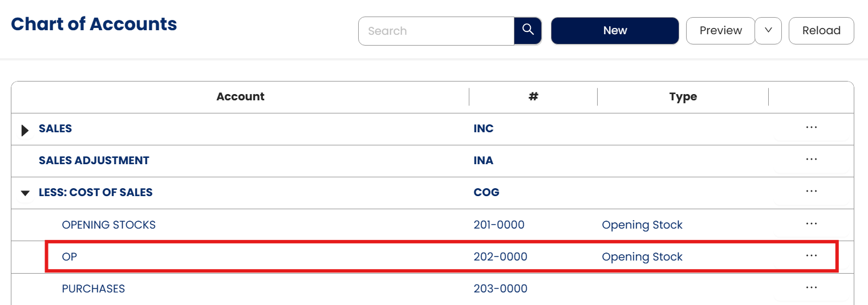This screenshot has height=305, width=868.
Task: Open more options for OPENING STOCKS row
Action: pos(811,224)
